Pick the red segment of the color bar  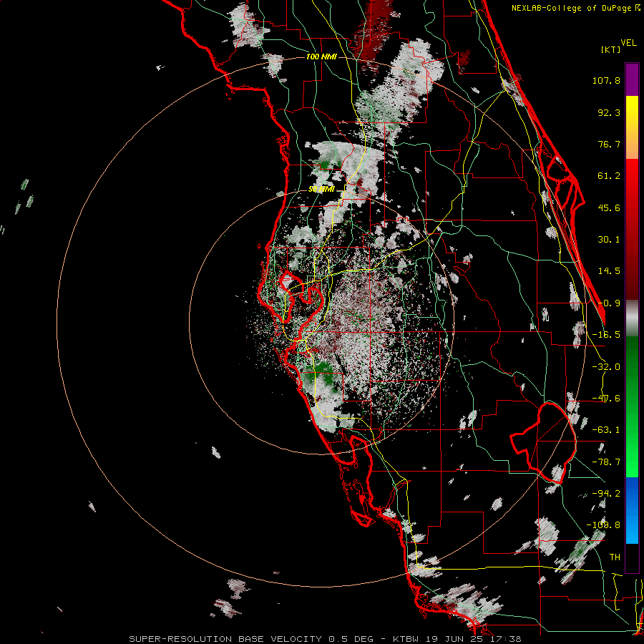click(x=632, y=229)
